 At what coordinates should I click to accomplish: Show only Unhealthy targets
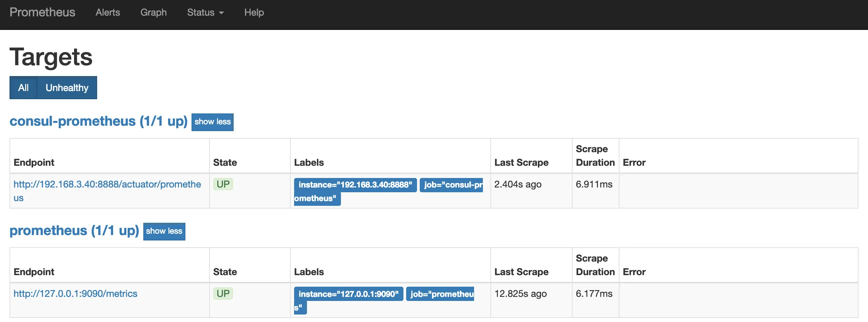pos(67,88)
